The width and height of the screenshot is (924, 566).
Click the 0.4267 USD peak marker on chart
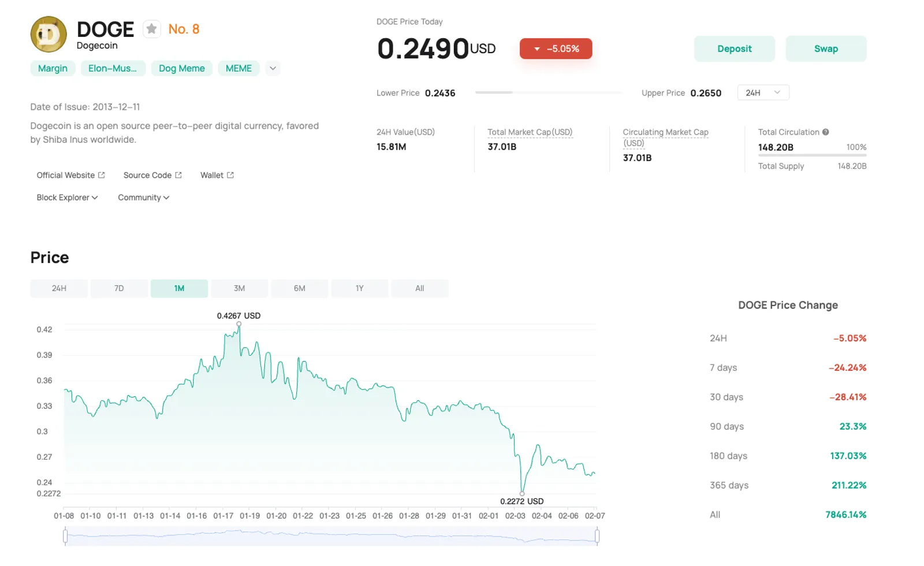pos(239,324)
